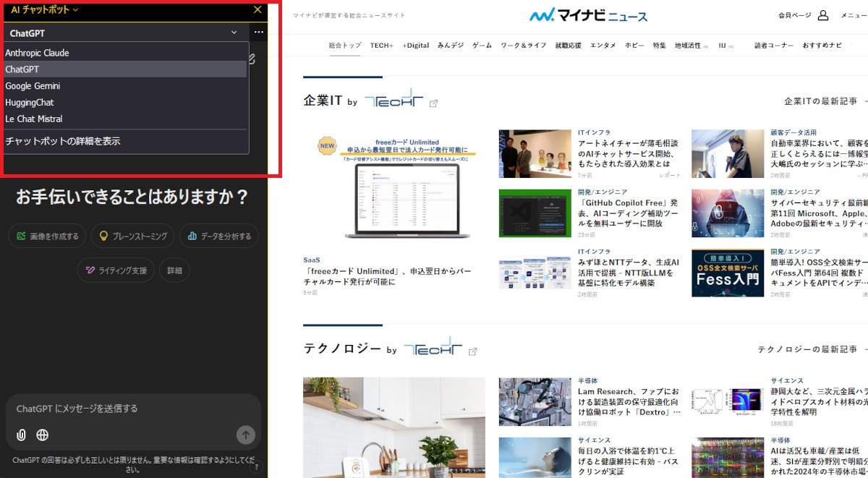Select Anthropic Claude from the chatbot list
This screenshot has height=478, width=868.
(x=125, y=53)
